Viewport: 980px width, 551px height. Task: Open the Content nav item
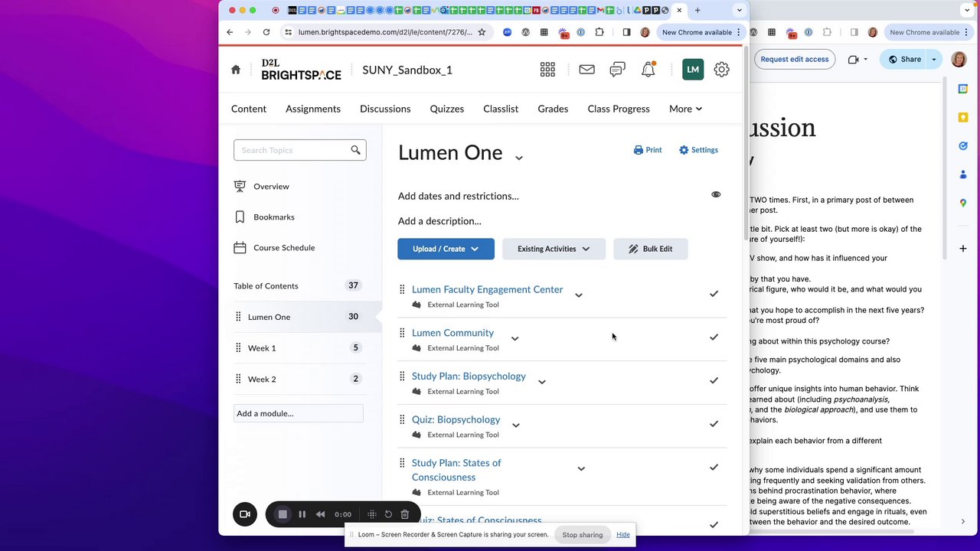pyautogui.click(x=249, y=109)
